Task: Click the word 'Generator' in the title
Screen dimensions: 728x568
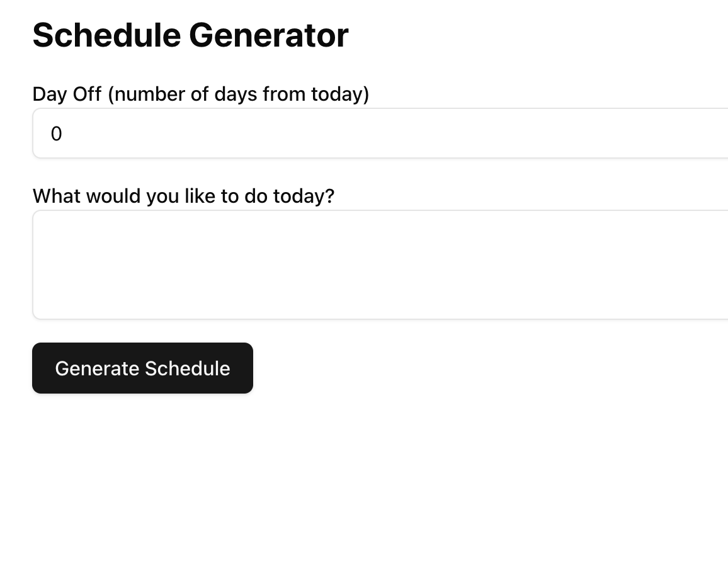Action: click(x=269, y=35)
